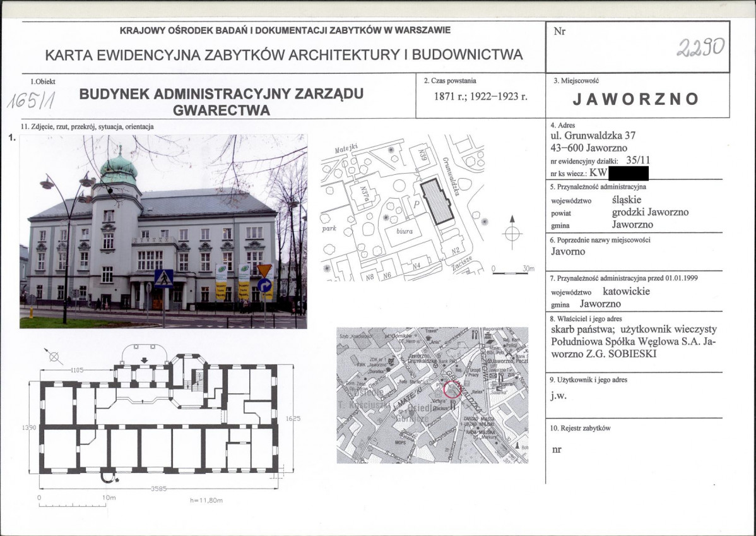Click the date text 1871 r.; 1922–1923 r.
This screenshot has height=536, width=756.
coord(480,97)
